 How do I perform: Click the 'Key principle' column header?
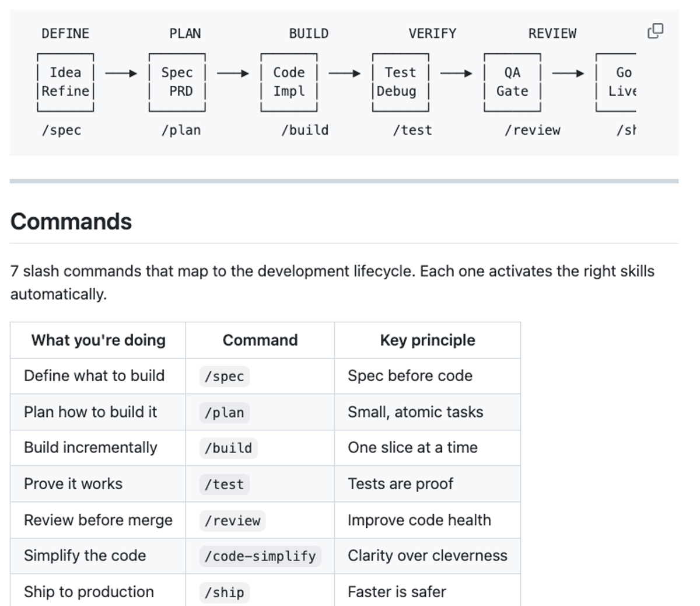(x=427, y=340)
